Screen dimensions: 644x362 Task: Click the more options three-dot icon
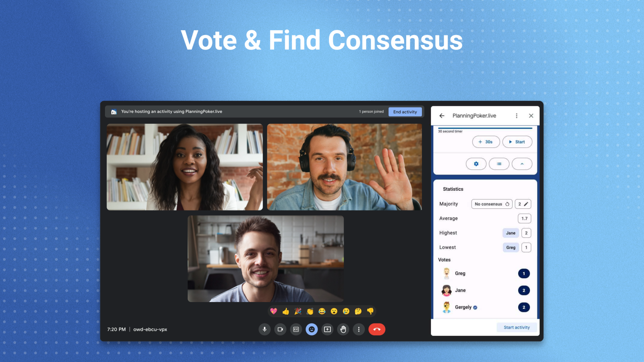coord(516,115)
